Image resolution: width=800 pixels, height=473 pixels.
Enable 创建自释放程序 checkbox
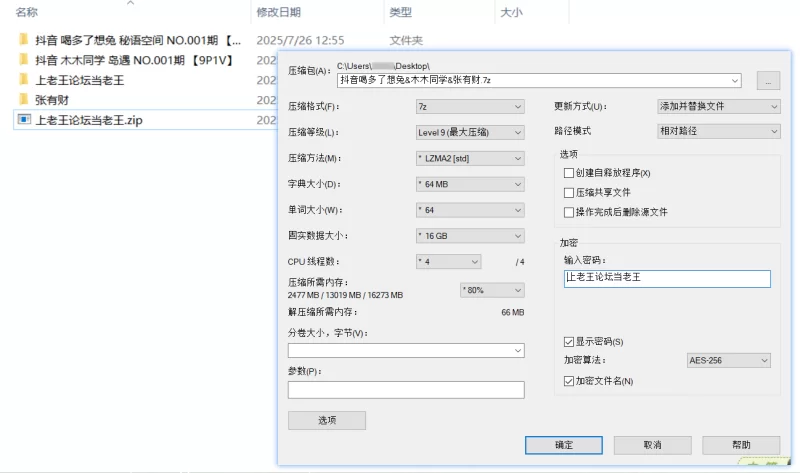coord(569,173)
